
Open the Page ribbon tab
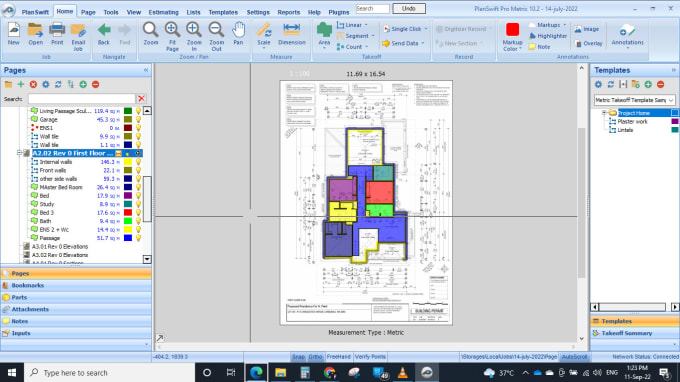88,12
